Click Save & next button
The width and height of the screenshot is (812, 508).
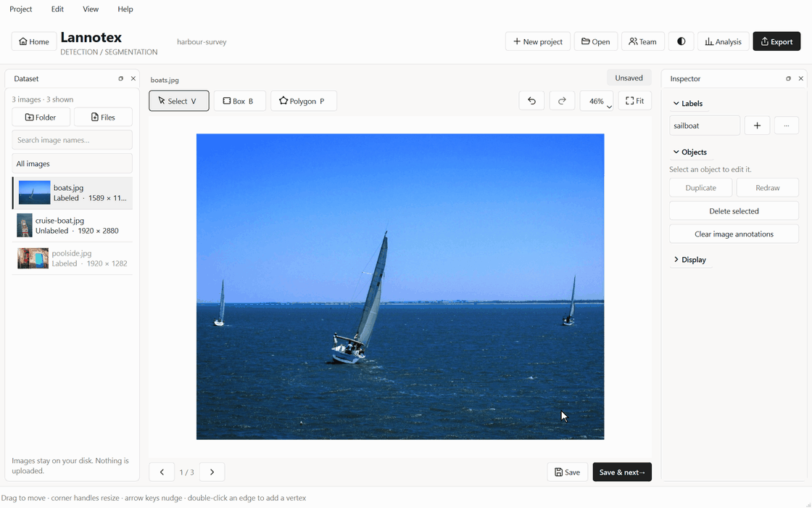(622, 472)
